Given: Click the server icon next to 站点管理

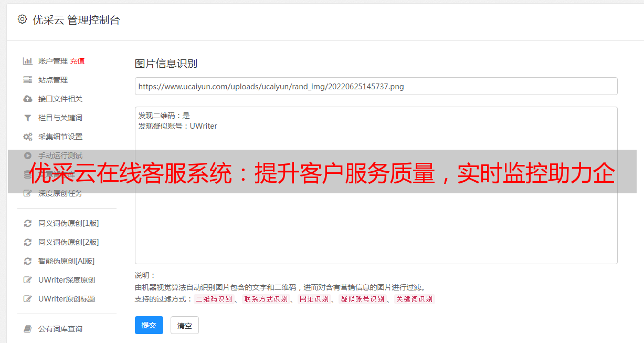Looking at the screenshot, I should click(28, 80).
